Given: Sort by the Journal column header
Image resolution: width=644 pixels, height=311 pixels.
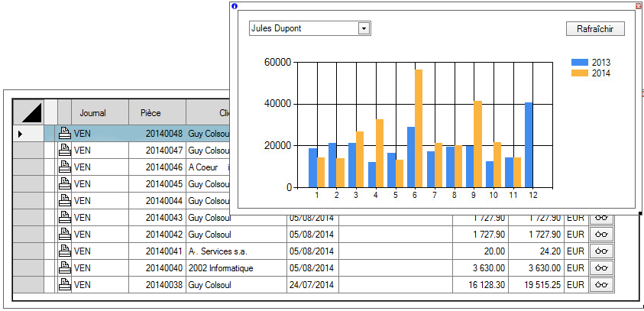Looking at the screenshot, I should pos(92,112).
